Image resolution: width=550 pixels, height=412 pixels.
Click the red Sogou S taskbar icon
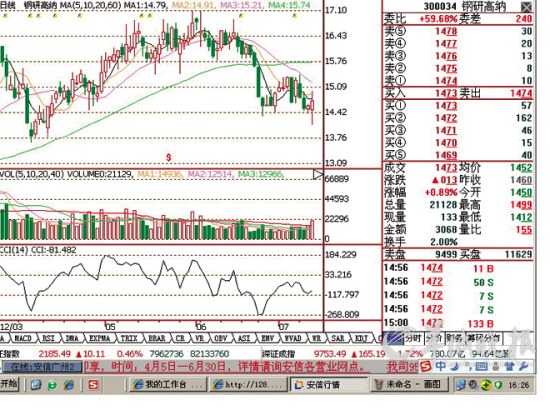(x=93, y=385)
